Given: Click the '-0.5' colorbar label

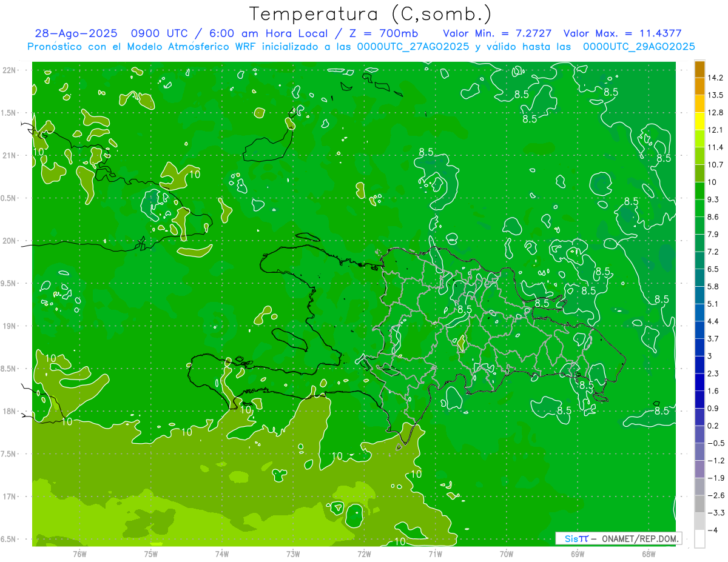Looking at the screenshot, I should (715, 443).
